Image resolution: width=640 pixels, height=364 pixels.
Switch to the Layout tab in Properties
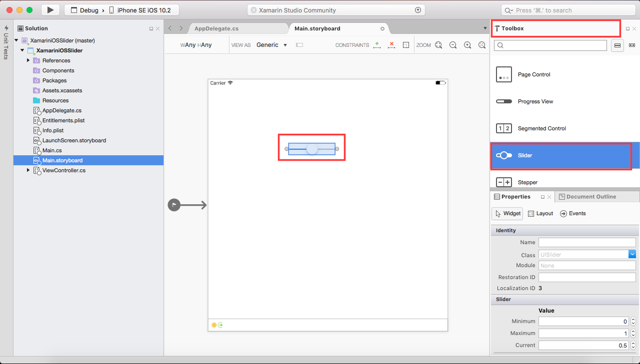pos(540,213)
